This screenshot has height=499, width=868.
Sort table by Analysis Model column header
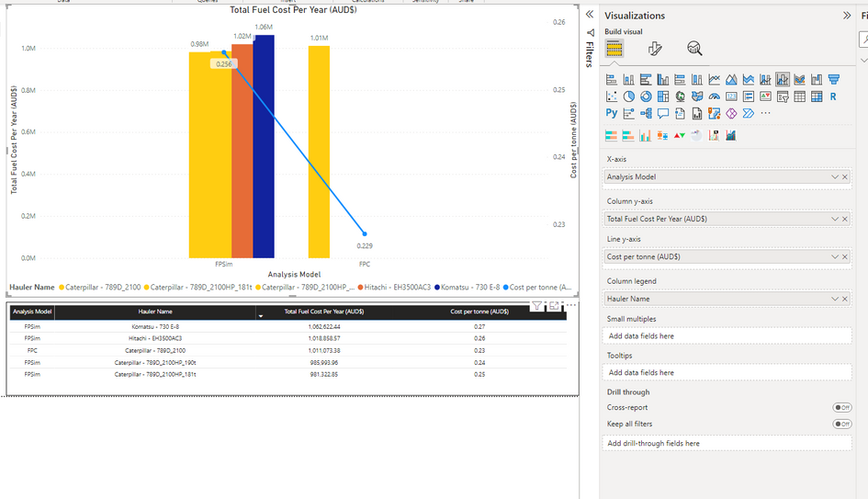(x=32, y=312)
